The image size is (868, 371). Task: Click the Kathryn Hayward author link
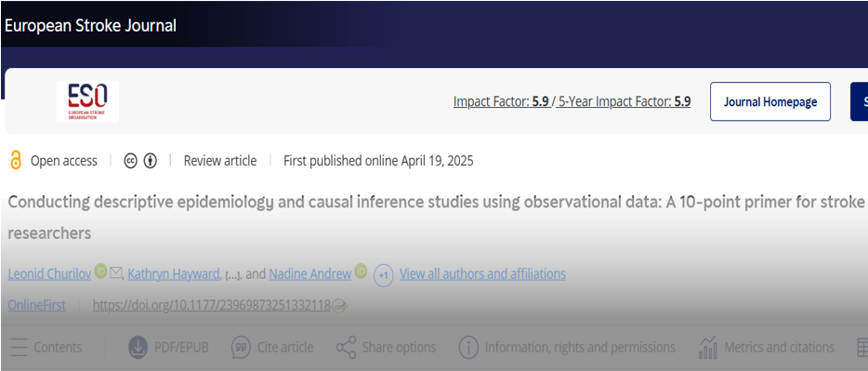tap(173, 273)
